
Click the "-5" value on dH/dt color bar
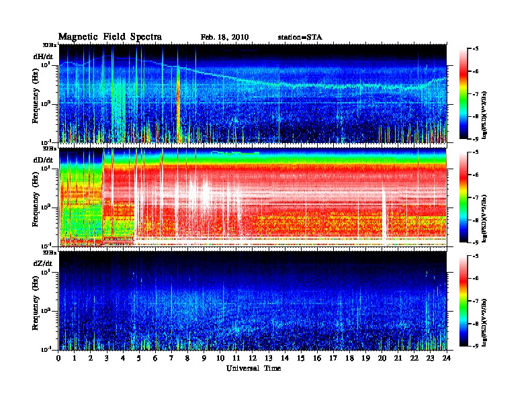475,49
